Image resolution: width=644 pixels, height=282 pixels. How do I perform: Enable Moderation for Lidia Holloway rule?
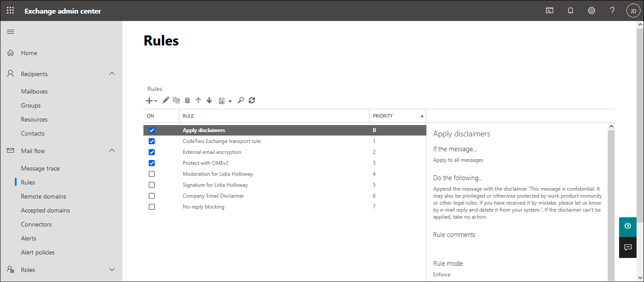(152, 174)
